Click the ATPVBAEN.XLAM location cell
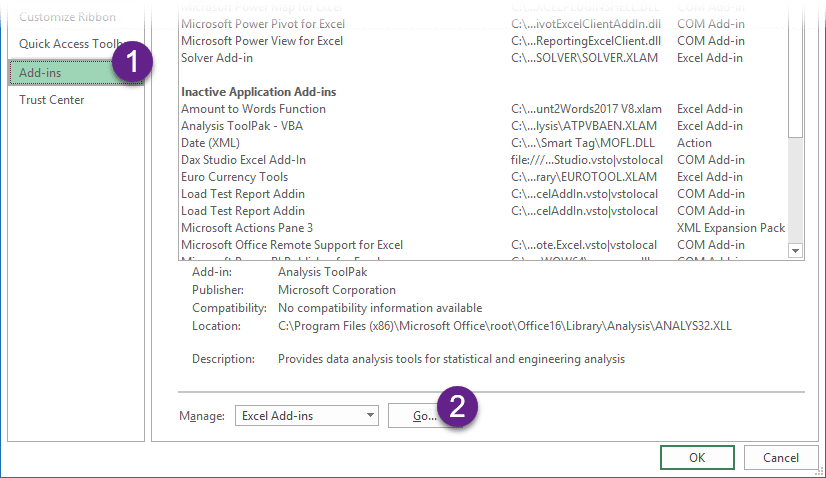Viewport: 826px width, 478px height. point(584,125)
